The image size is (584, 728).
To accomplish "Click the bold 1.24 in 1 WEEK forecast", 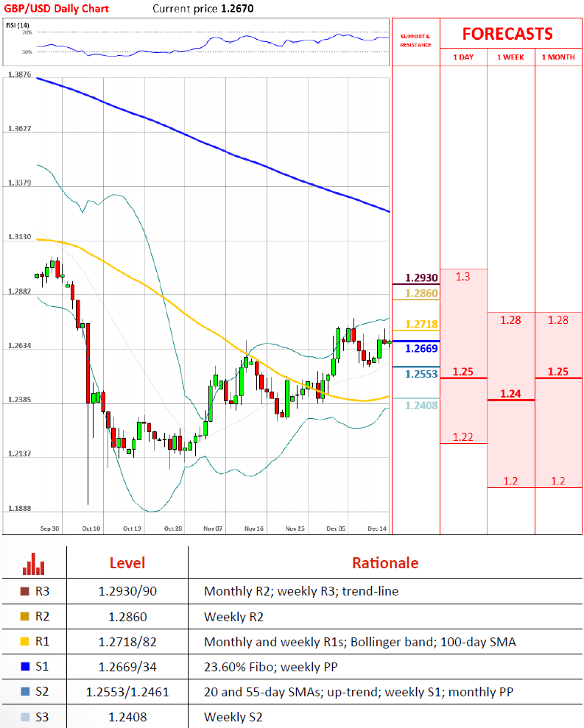I will 510,394.
